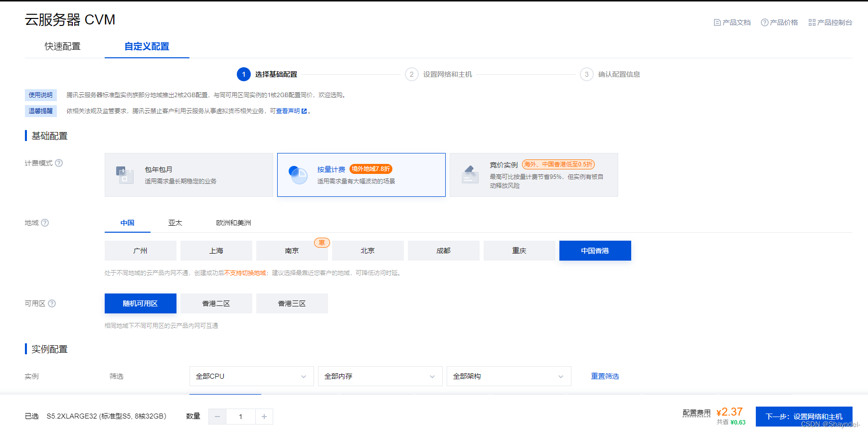Choose the 上海 region

[x=216, y=251]
